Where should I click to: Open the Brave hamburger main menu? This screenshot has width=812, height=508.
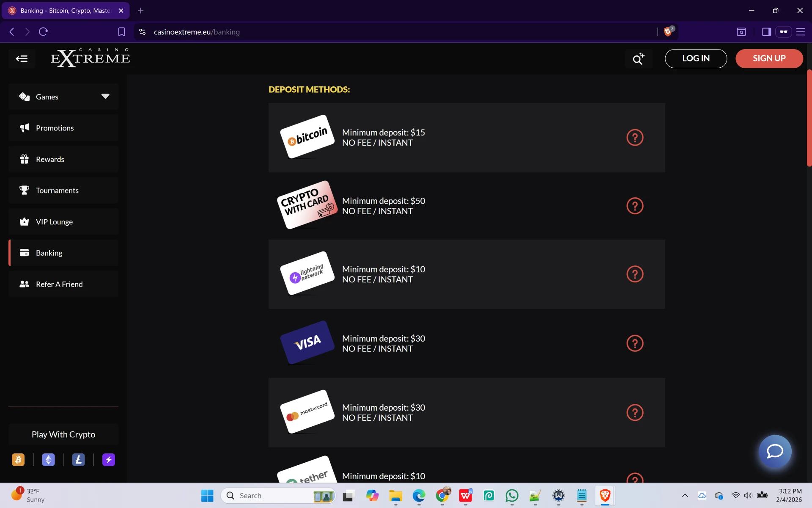(x=801, y=32)
